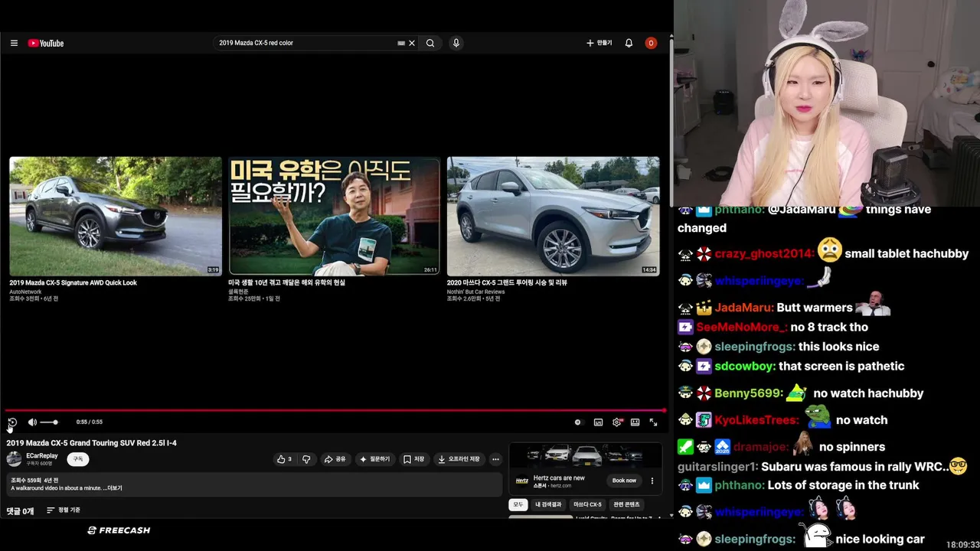Open the on-screen keyboard icon in search
The image size is (980, 551).
401,44
